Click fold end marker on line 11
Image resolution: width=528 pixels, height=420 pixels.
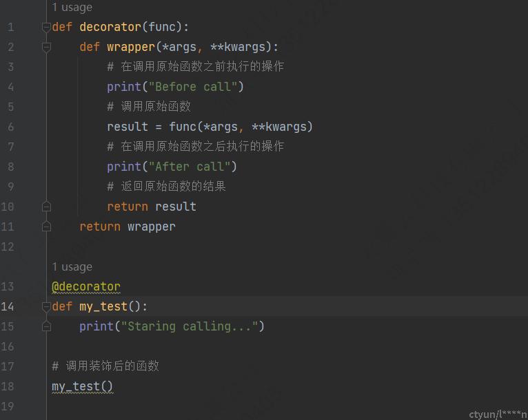[46, 227]
